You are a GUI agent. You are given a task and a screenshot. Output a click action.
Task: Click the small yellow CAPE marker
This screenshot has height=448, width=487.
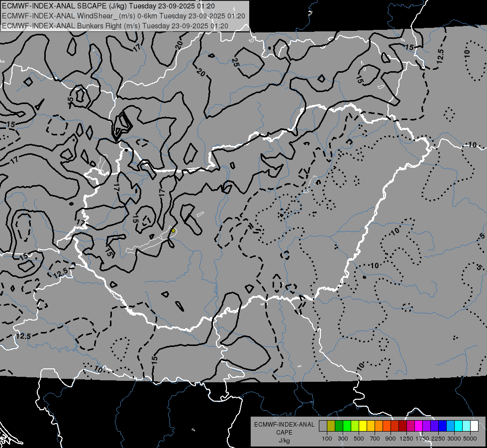[173, 230]
